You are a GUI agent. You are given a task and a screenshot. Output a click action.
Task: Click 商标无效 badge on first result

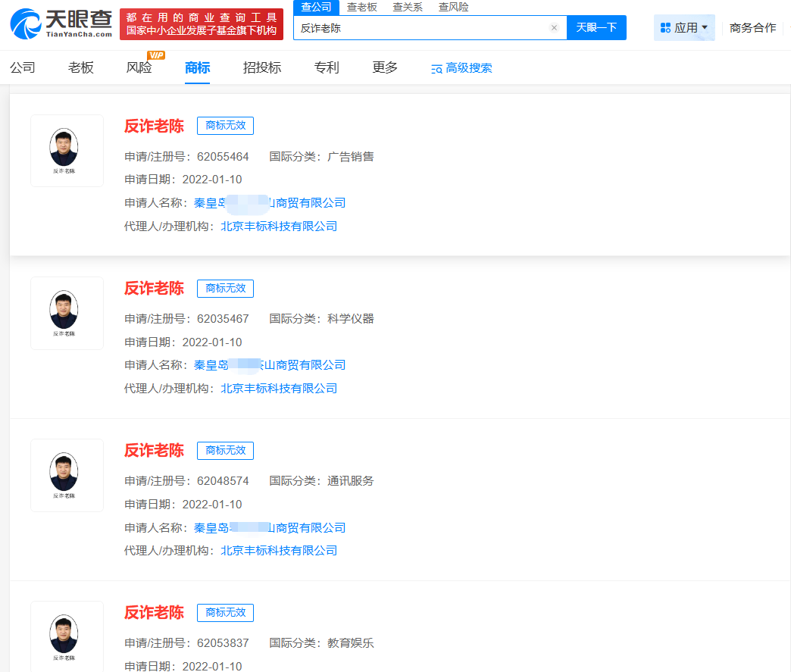[225, 126]
